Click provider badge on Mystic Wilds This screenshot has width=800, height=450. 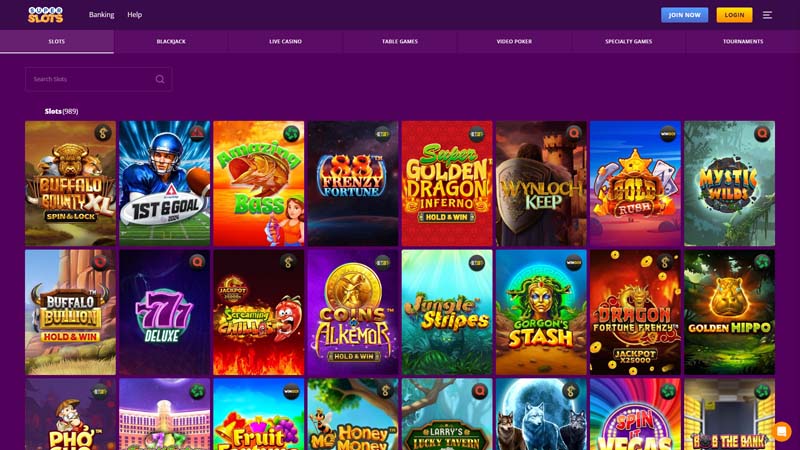pos(762,134)
